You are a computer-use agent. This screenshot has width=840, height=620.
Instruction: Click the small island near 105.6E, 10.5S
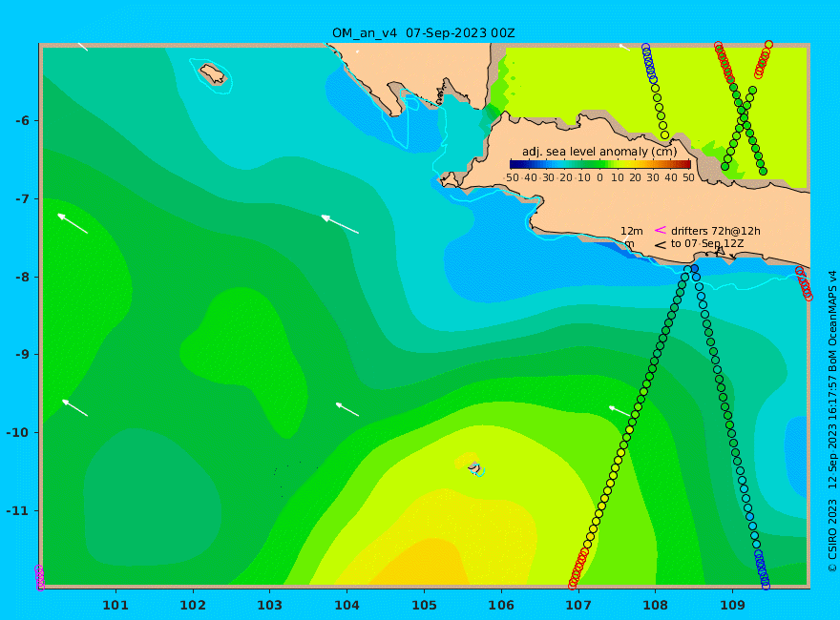click(x=474, y=466)
